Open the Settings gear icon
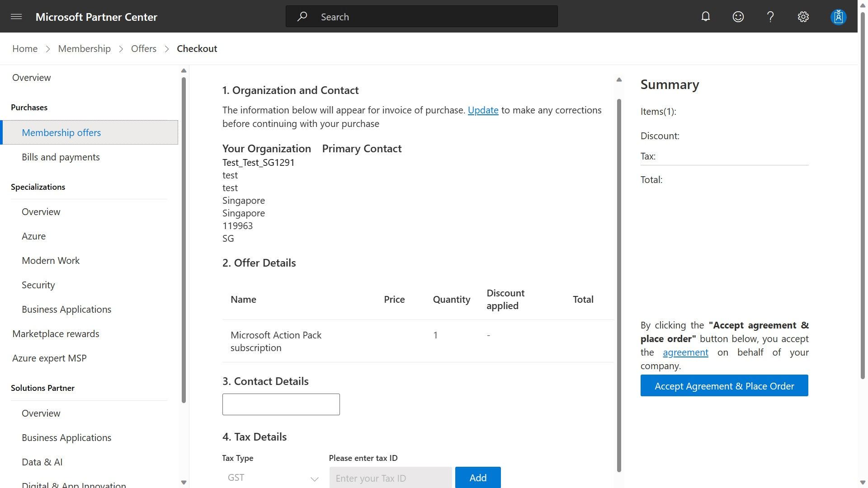The image size is (868, 488). pyautogui.click(x=803, y=16)
